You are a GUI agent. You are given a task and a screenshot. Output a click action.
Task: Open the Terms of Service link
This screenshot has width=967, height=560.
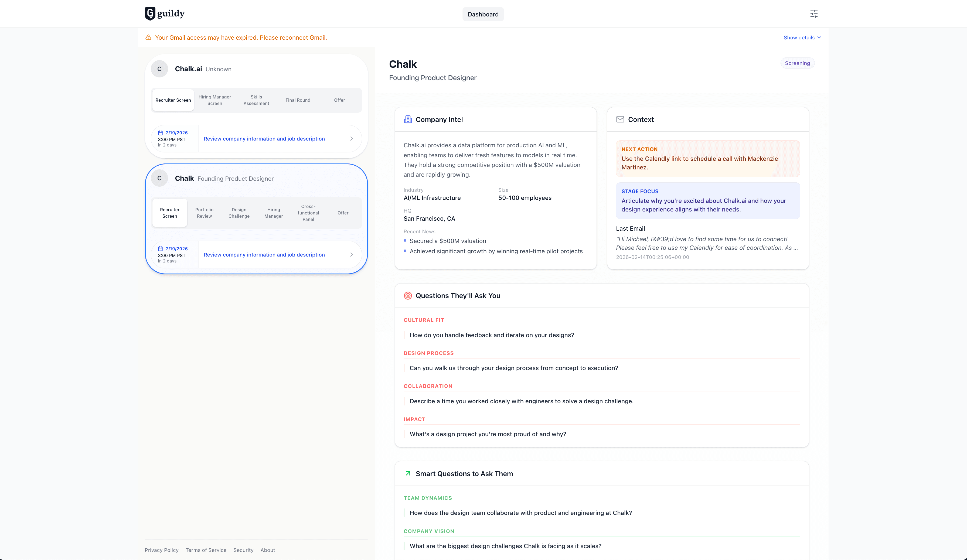206,550
